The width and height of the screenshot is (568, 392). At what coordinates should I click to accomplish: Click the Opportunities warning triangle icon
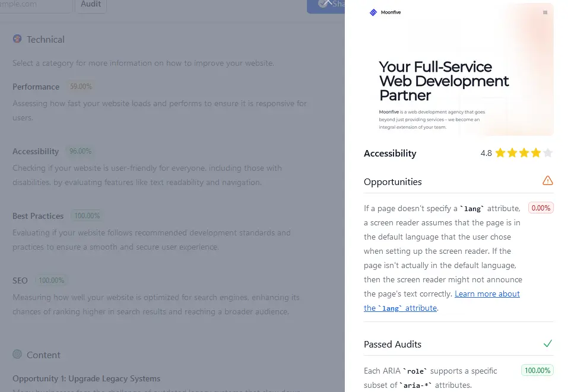[547, 181]
